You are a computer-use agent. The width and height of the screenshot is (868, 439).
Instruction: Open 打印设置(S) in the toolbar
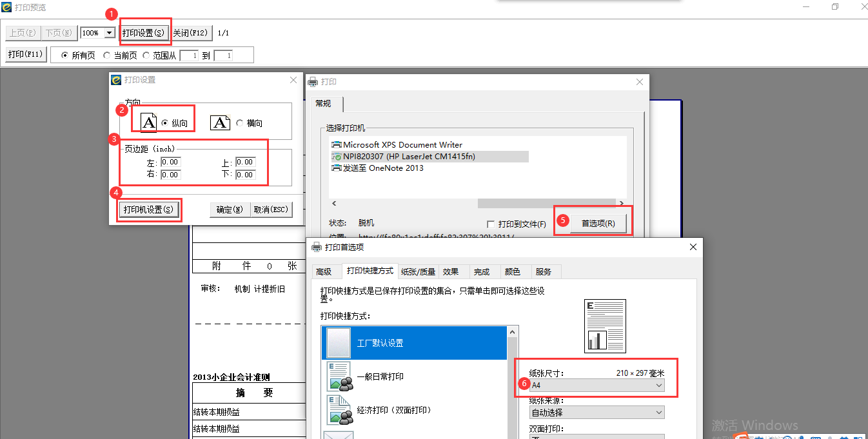click(x=144, y=33)
